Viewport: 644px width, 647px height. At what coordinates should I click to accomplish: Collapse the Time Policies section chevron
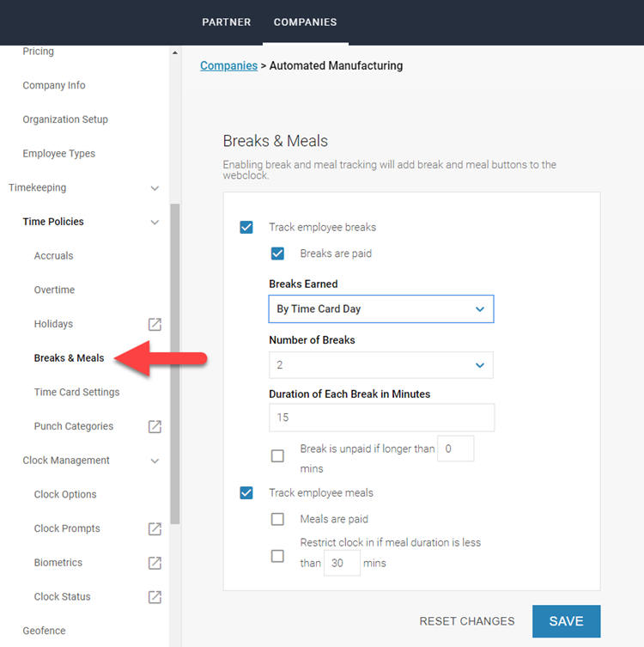[155, 222]
